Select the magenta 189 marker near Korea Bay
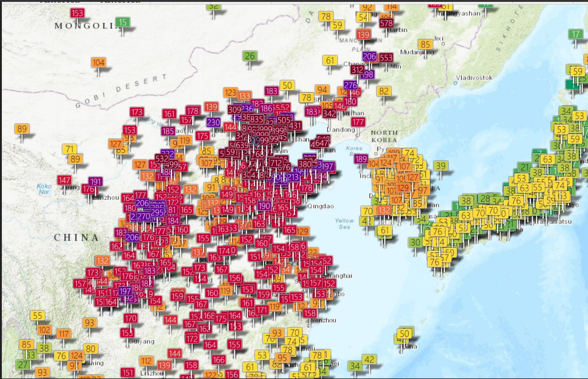Viewport: 588px width, 379px height. [361, 159]
